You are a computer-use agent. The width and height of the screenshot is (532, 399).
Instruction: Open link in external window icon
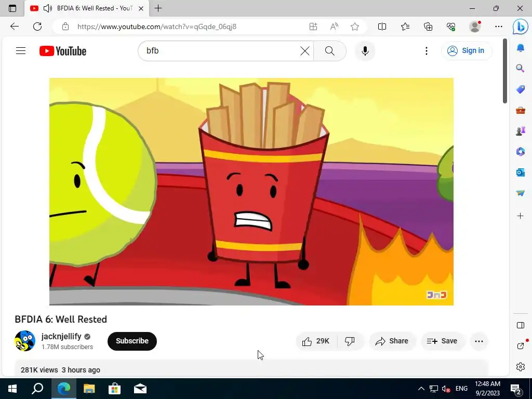tap(521, 345)
